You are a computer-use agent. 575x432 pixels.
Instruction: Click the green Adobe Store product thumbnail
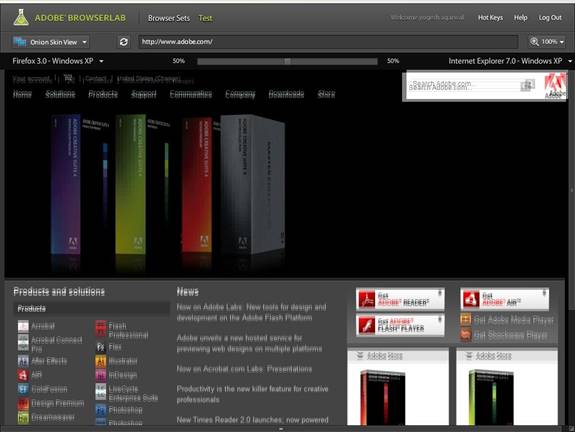pos(491,398)
